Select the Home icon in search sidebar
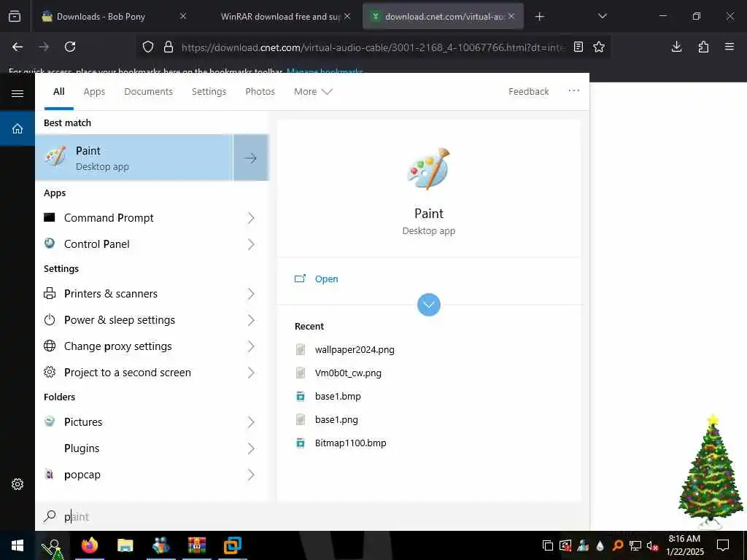The width and height of the screenshot is (747, 560). [18, 128]
